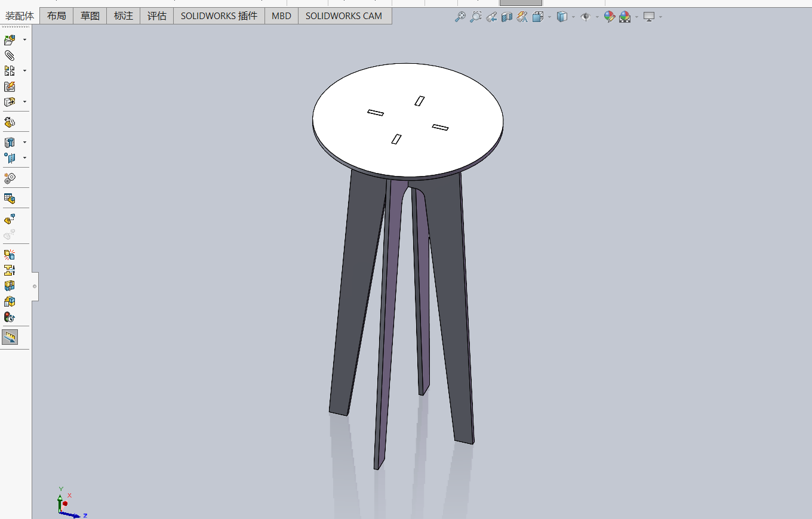Open the Dynamic Annotation Views tool

522,17
